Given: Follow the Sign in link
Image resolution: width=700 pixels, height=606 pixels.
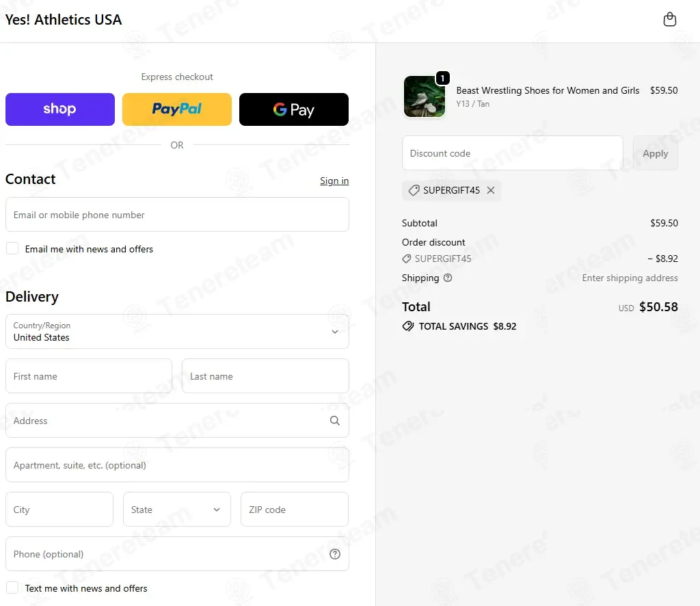Looking at the screenshot, I should coord(334,181).
